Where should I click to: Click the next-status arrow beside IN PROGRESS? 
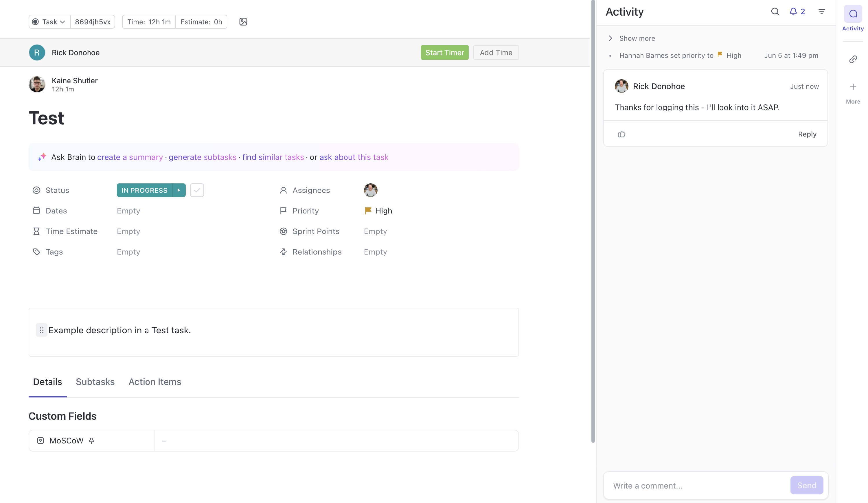179,190
